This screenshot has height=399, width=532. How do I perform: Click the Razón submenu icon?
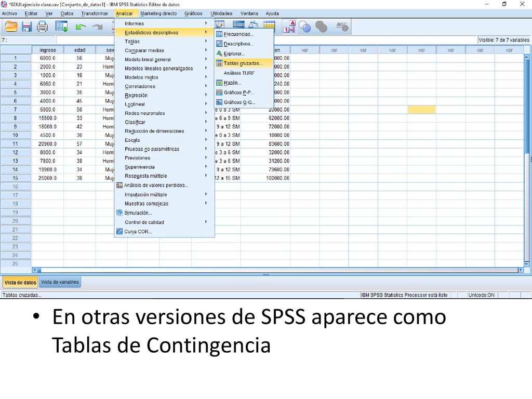(x=219, y=83)
